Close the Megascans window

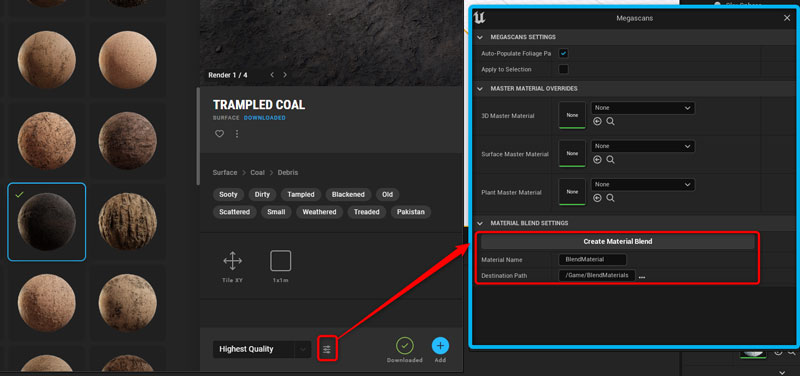(787, 18)
